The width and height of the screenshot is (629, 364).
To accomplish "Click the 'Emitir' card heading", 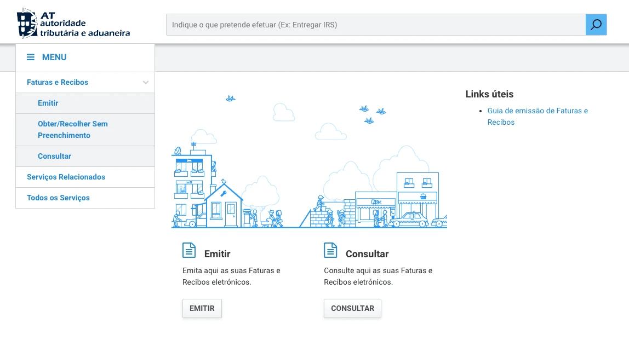I will pos(217,254).
